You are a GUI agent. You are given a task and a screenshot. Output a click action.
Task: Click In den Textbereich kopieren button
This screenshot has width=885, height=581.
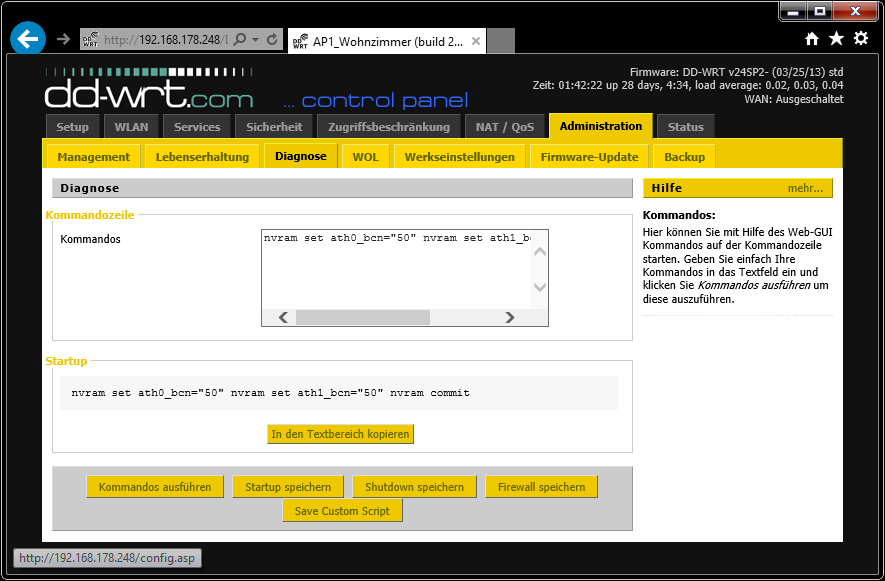[x=341, y=434]
